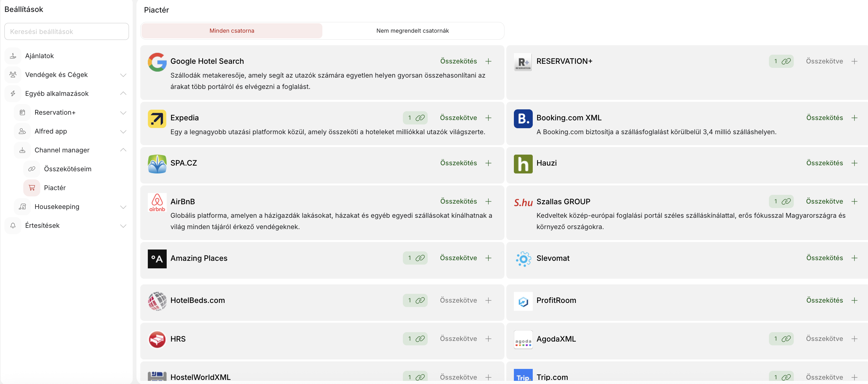
Task: Click Expedia's connection count link badge
Action: pyautogui.click(x=415, y=118)
